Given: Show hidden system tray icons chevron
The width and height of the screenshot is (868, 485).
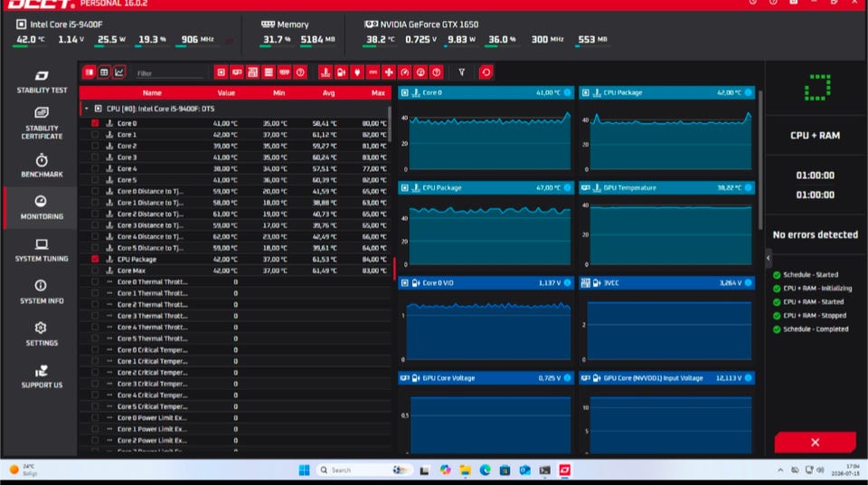Looking at the screenshot, I should pyautogui.click(x=780, y=470).
